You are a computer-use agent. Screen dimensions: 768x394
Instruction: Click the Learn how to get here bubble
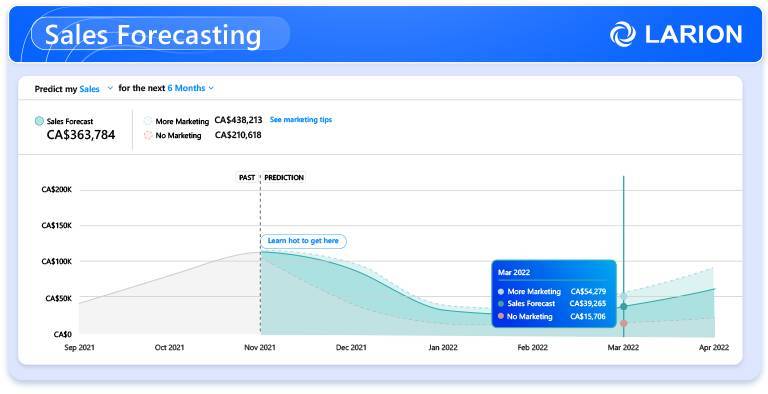pos(303,241)
